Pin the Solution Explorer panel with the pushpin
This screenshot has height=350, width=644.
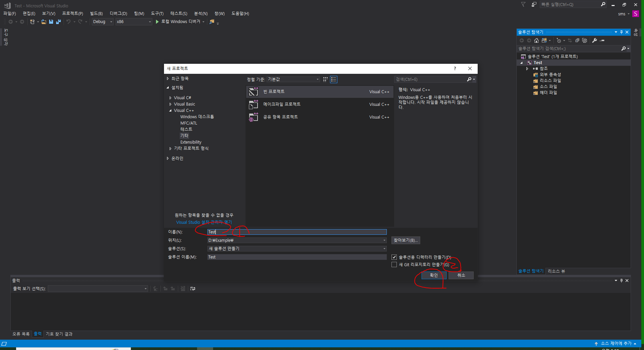coord(621,32)
